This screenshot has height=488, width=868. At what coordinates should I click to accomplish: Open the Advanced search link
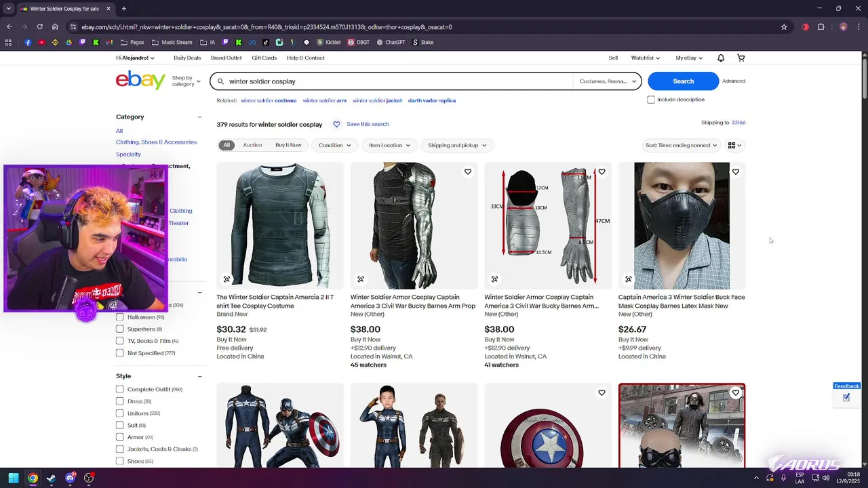tap(734, 81)
